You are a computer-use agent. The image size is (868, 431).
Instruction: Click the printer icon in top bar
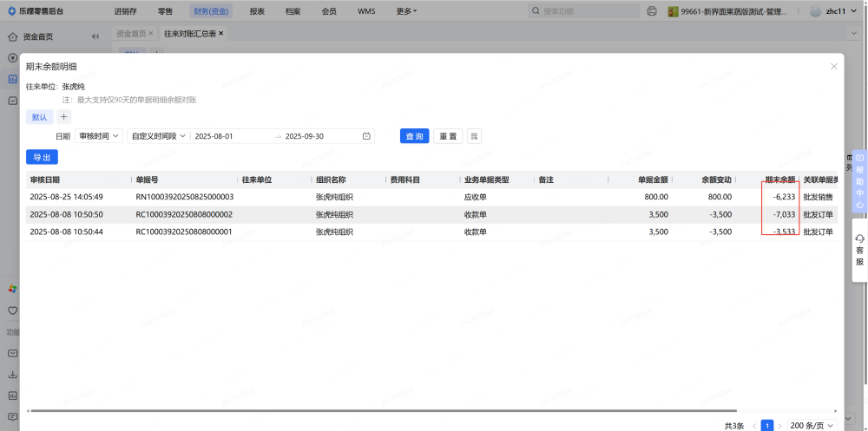652,11
